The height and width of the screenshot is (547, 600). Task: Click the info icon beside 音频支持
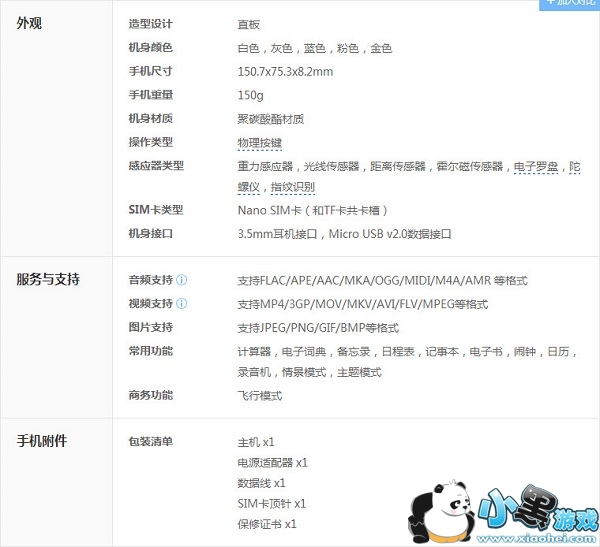[182, 280]
